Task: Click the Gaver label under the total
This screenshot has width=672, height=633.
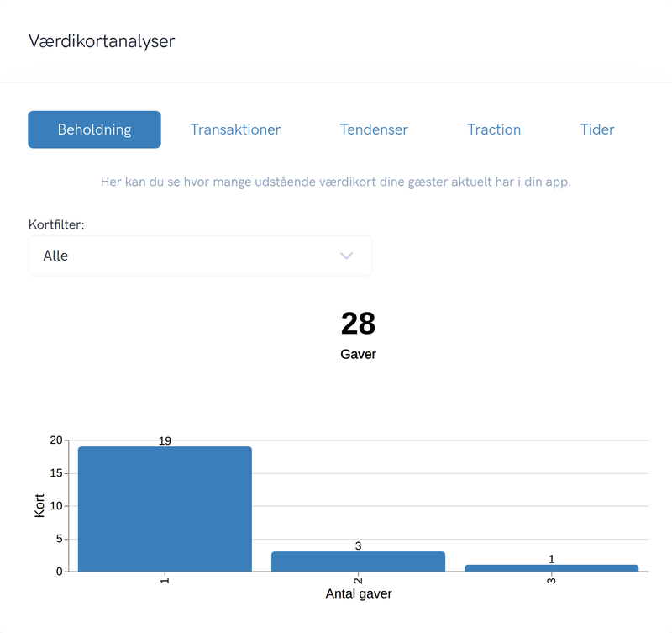Action: pyautogui.click(x=359, y=354)
